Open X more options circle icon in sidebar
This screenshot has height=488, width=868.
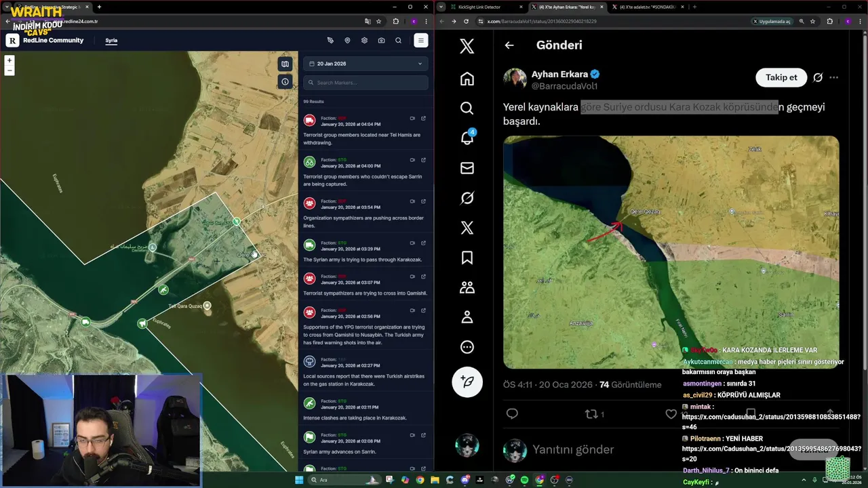tap(467, 347)
